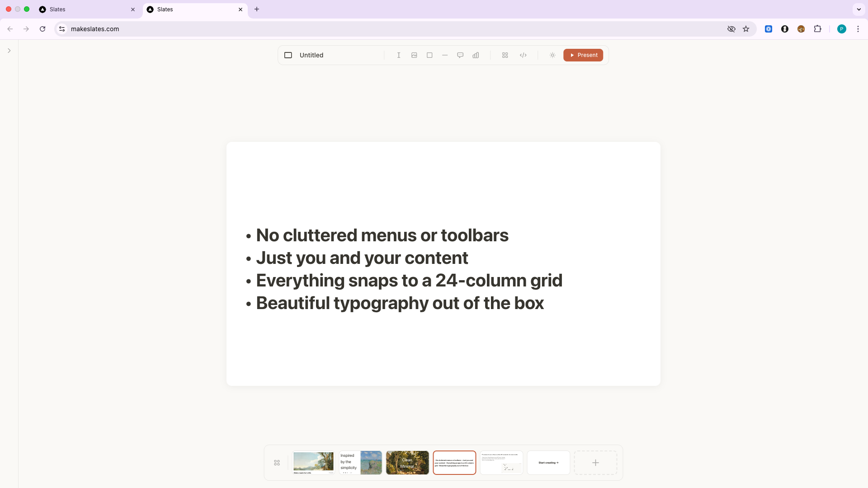Insert a speech bubble comment element

point(460,55)
